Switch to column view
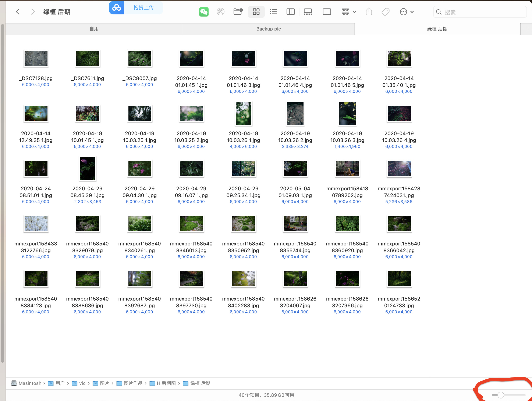Viewport: 532px width, 401px height. point(291,12)
